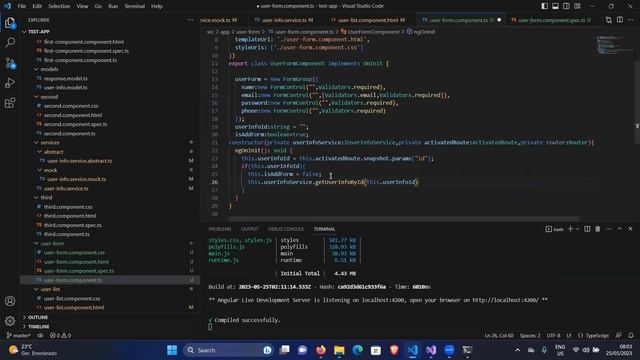
Task: Open terminal panel more actions ellipsis
Action: [x=609, y=229]
